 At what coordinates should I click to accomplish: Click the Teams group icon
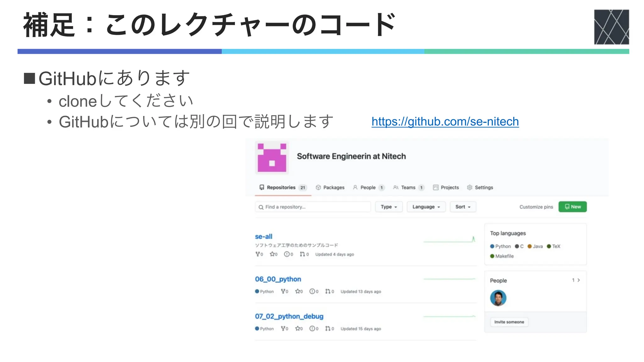coord(396,188)
